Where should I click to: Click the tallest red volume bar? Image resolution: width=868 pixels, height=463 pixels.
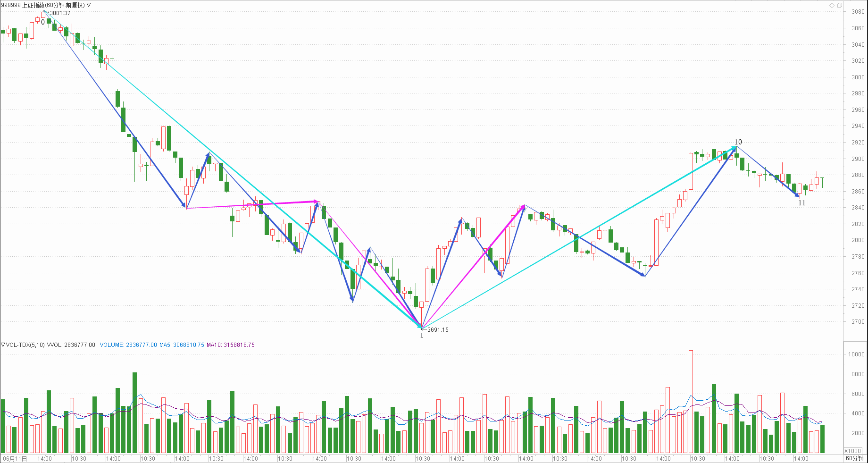click(x=691, y=401)
